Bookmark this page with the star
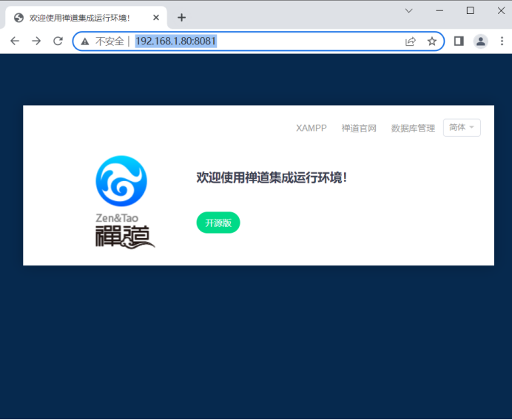Viewport: 512px width, 420px height. (432, 41)
